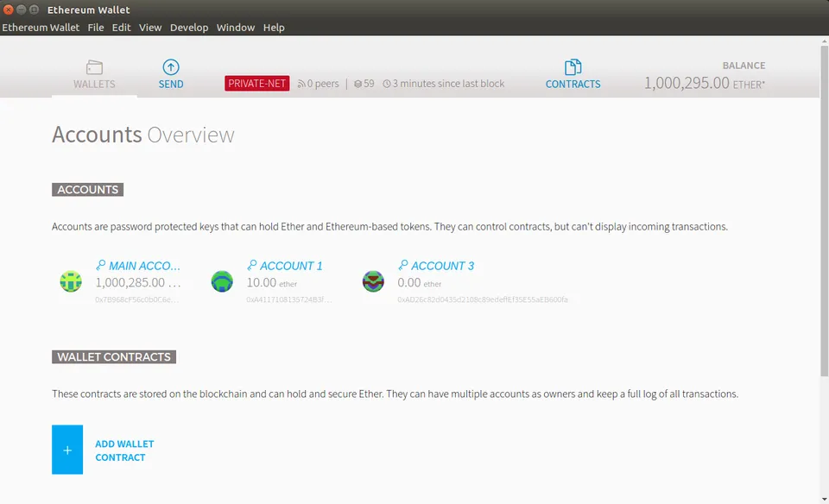The width and height of the screenshot is (829, 504).
Task: Click the Account 1 identicon avatar
Action: click(222, 281)
